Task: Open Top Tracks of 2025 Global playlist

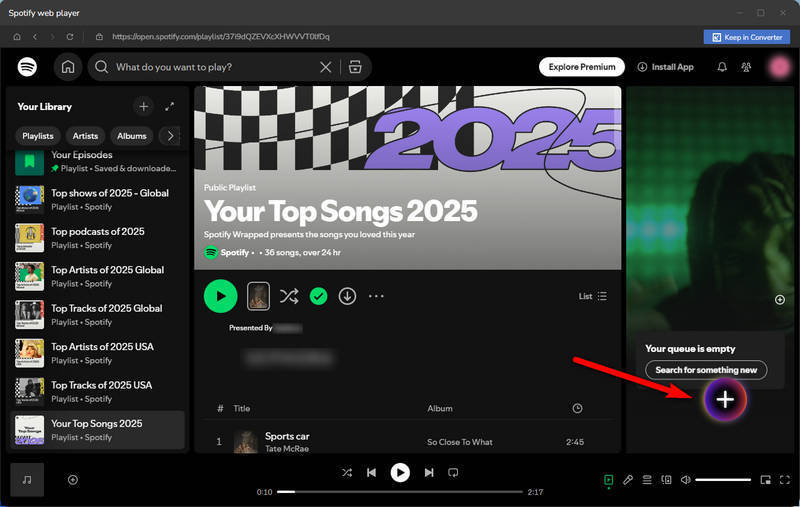Action: (97, 315)
